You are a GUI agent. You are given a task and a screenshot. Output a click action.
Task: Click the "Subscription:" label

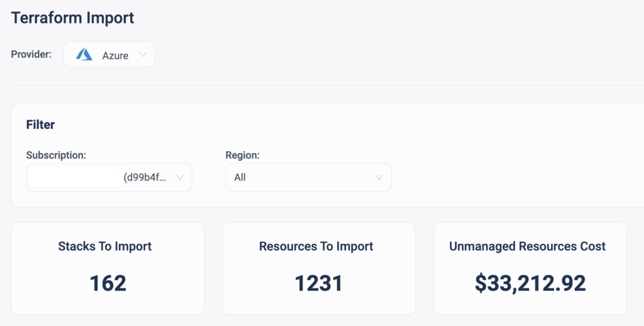(x=56, y=155)
